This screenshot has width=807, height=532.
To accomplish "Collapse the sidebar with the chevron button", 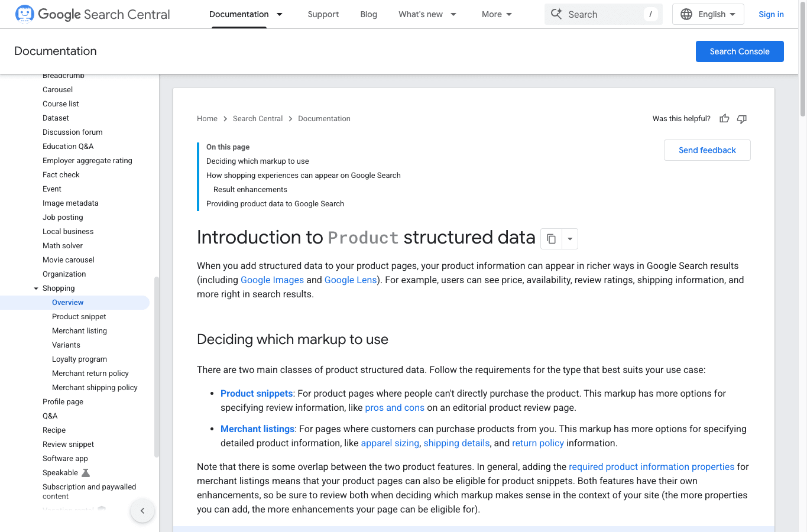I will pyautogui.click(x=142, y=511).
